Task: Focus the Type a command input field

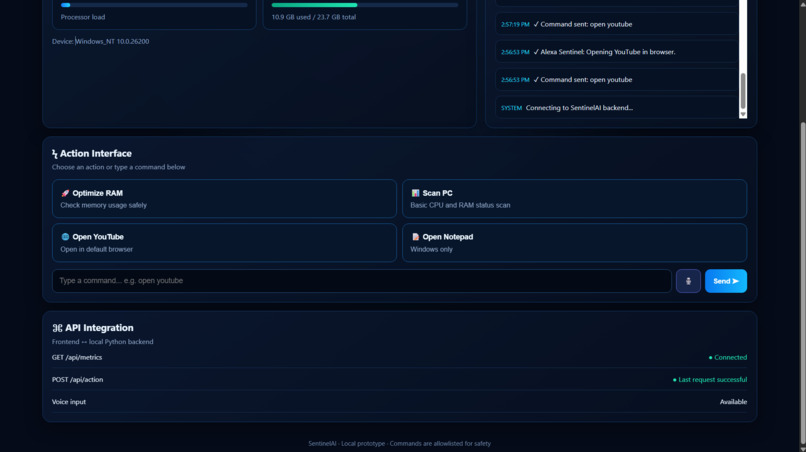Action: pyautogui.click(x=361, y=281)
